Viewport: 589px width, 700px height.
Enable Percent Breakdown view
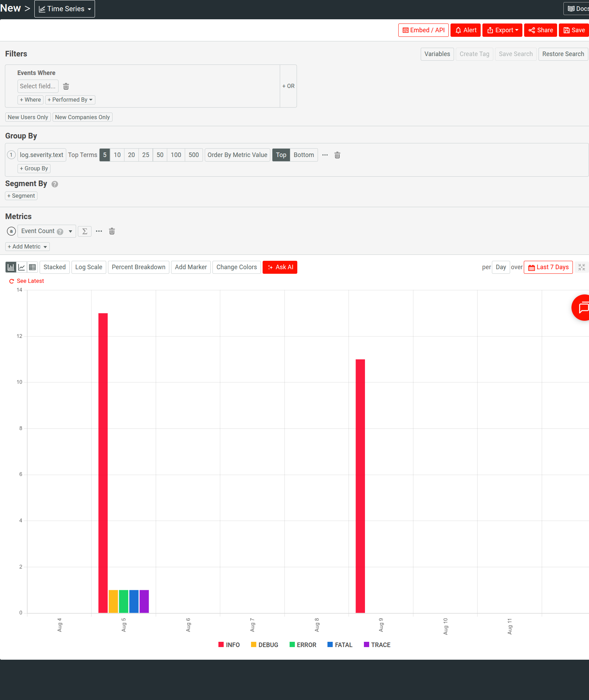point(138,267)
